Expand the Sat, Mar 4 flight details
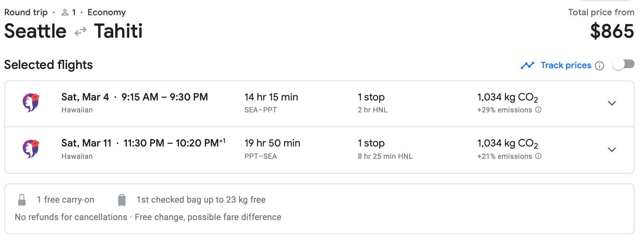The height and width of the screenshot is (240, 644). coord(612,103)
